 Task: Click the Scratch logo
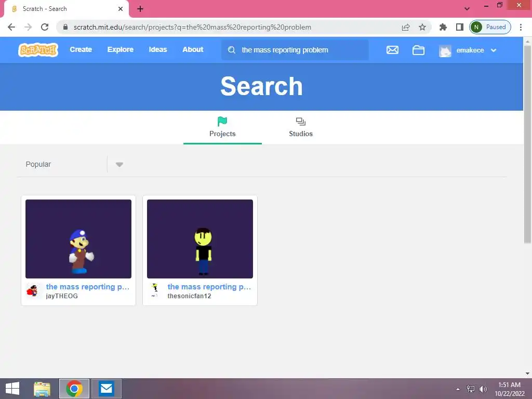(38, 50)
